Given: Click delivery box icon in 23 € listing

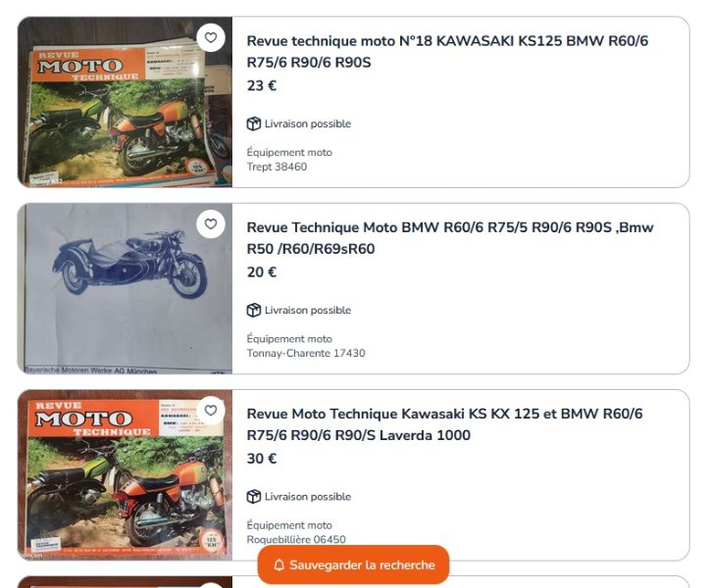Looking at the screenshot, I should click(253, 123).
